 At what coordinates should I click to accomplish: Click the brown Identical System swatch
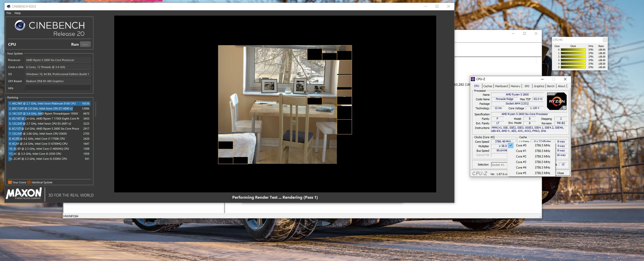[x=29, y=182]
